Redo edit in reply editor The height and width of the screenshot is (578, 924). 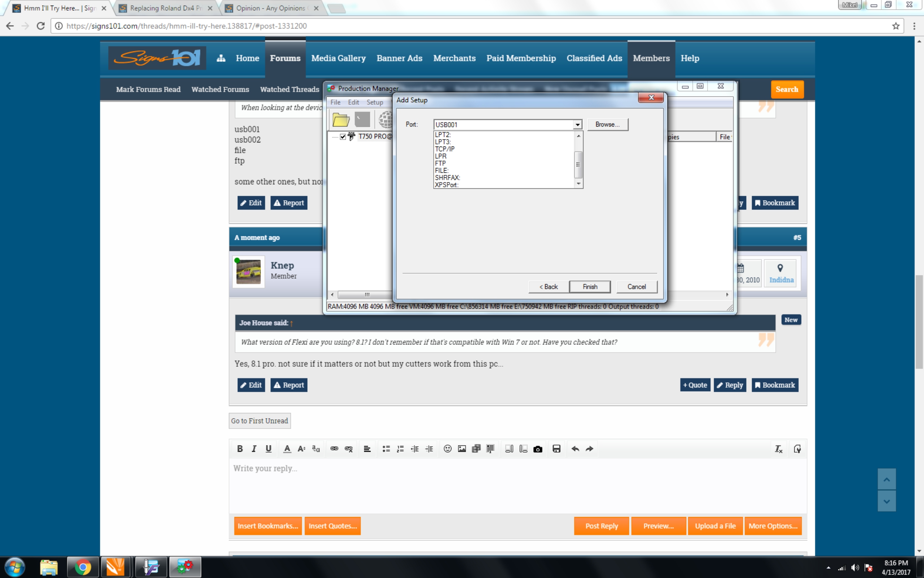589,448
